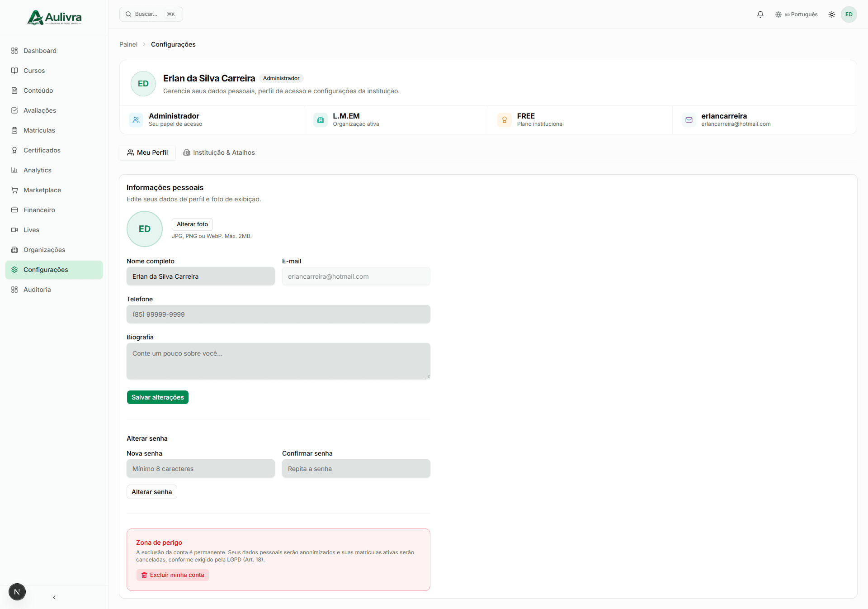Click the L.M.EM organization name
The height and width of the screenshot is (609, 868).
click(346, 116)
